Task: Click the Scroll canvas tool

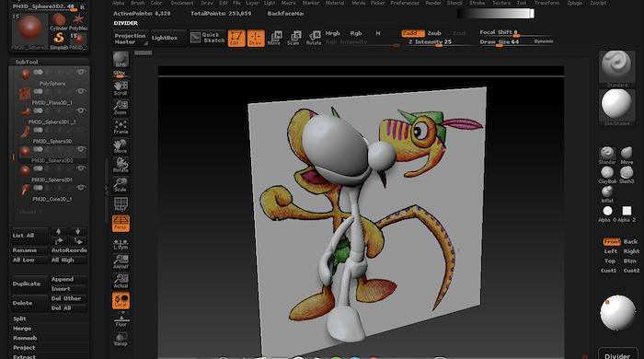Action: click(x=121, y=88)
